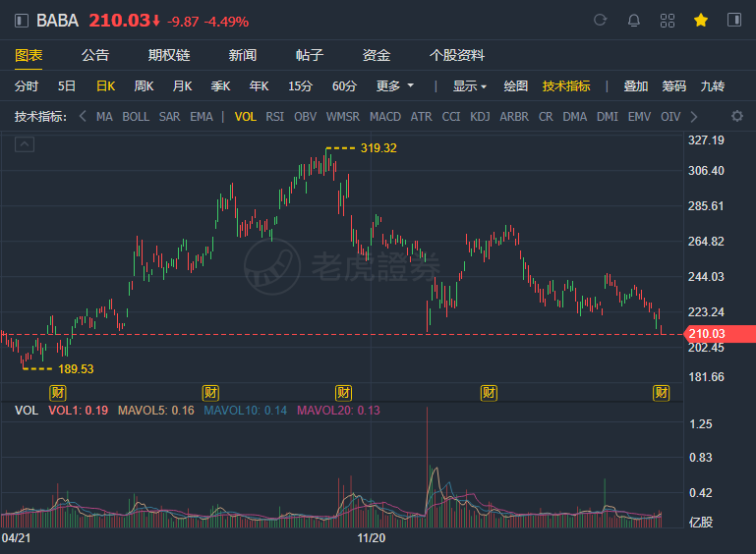Viewport: 756px width, 554px height.
Task: Select the 60分 minute chart
Action: [x=344, y=86]
